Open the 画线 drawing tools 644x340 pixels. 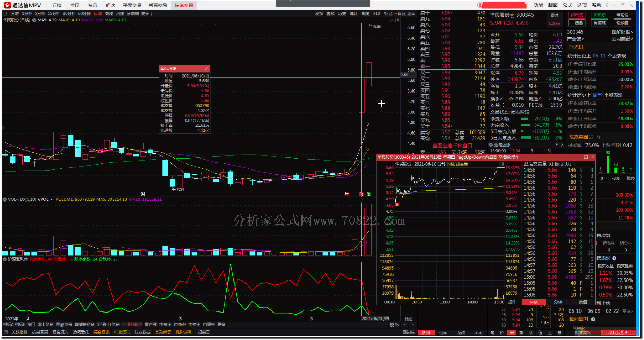365,13
